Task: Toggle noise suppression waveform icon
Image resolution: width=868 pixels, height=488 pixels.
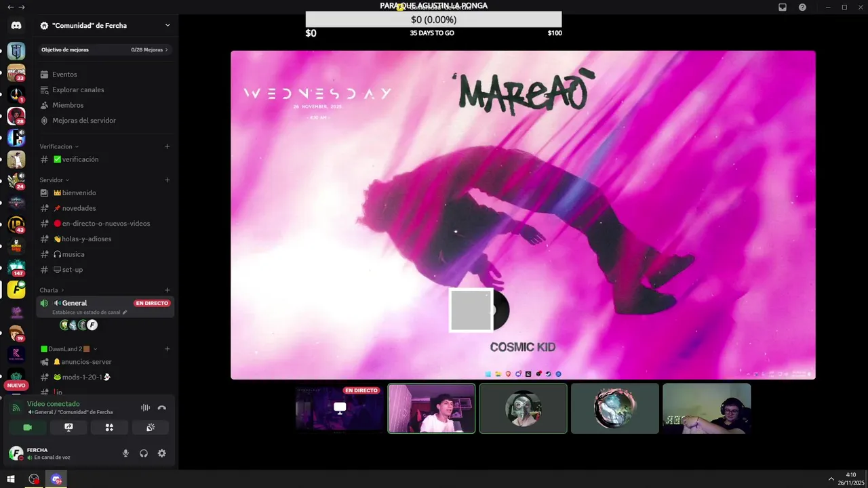Action: tap(145, 407)
